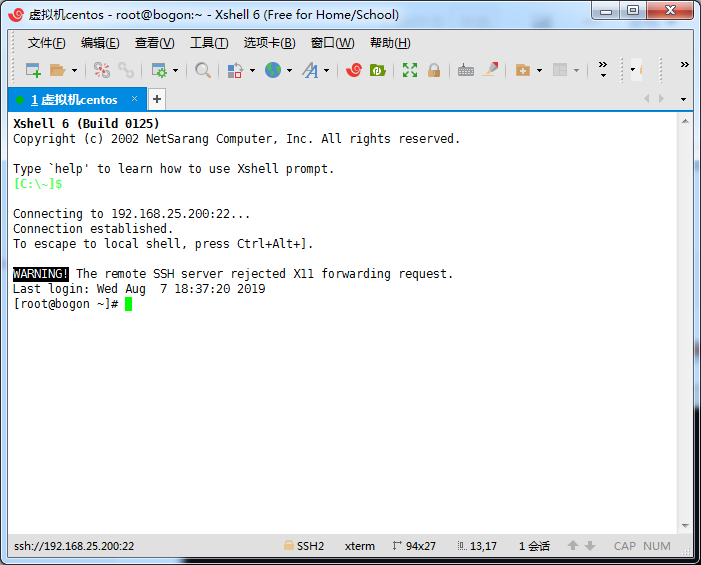Click the Find magnifier icon
This screenshot has height=565, width=701.
203,70
